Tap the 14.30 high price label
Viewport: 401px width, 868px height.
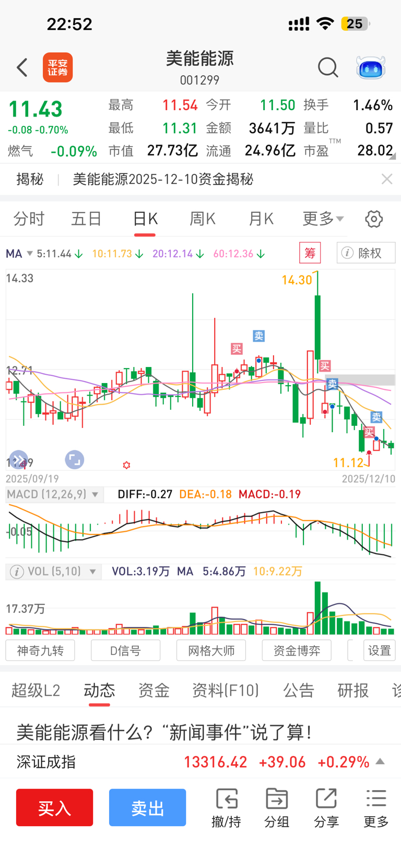297,280
